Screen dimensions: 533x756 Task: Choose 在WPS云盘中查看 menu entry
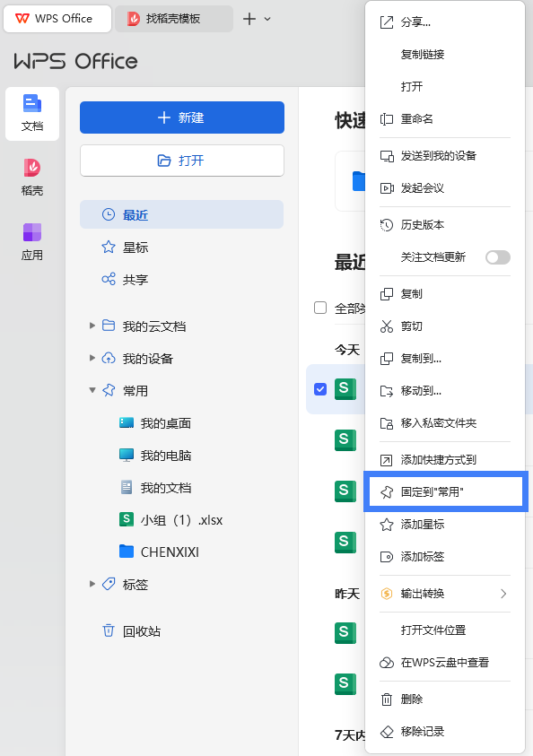pyautogui.click(x=445, y=663)
